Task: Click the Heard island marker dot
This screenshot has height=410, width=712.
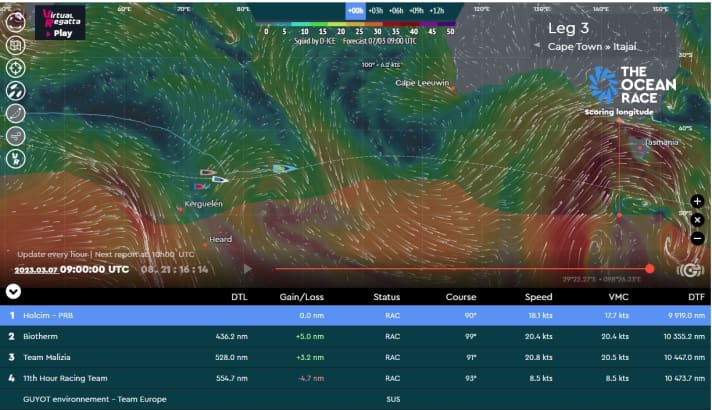Action: [x=205, y=245]
